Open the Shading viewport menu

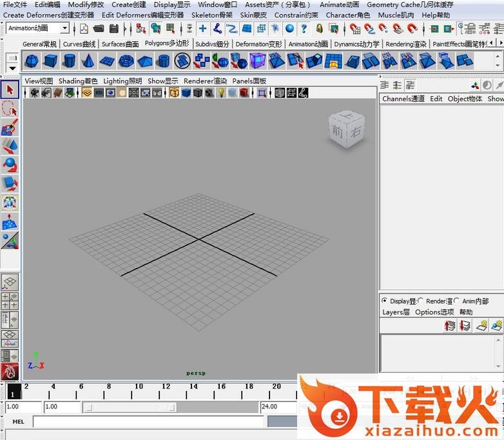78,81
